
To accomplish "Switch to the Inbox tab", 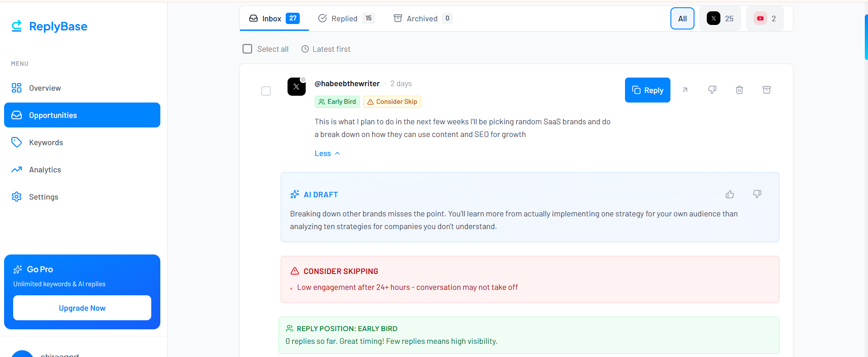I will click(x=274, y=19).
